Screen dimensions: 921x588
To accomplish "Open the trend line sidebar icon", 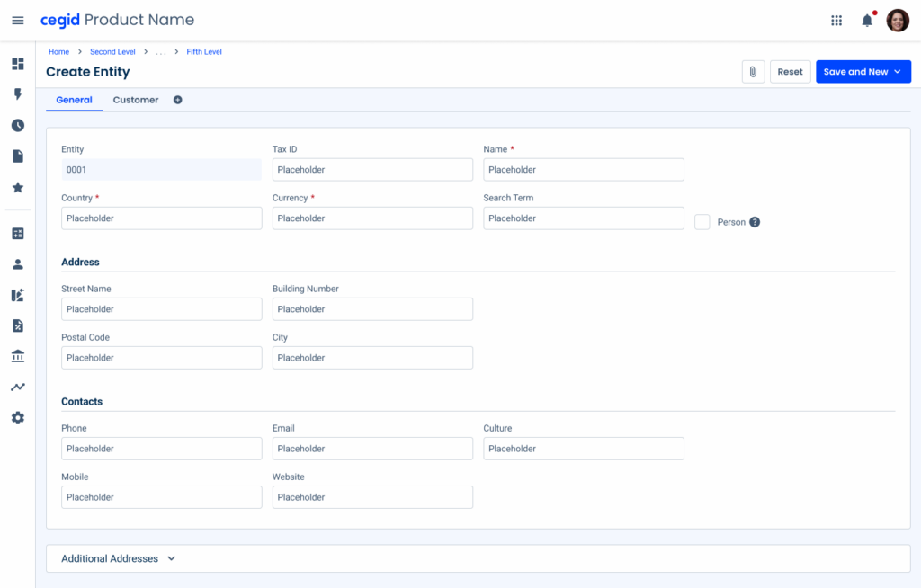I will coord(18,387).
